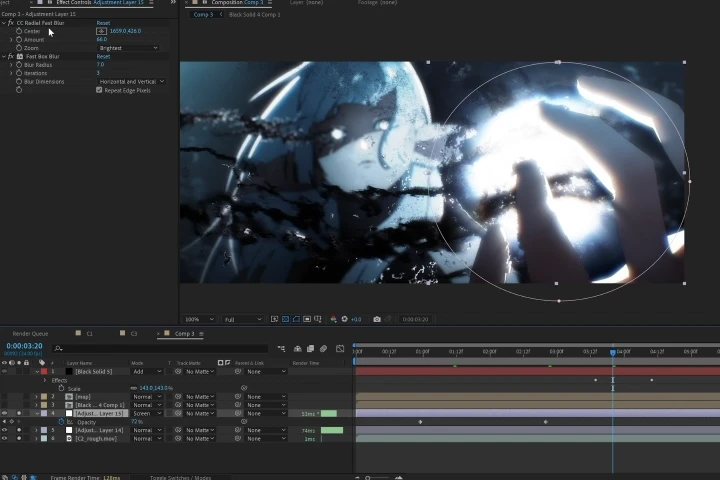The width and height of the screenshot is (720, 480).
Task: Open Composition panel menu icon
Action: click(270, 3)
